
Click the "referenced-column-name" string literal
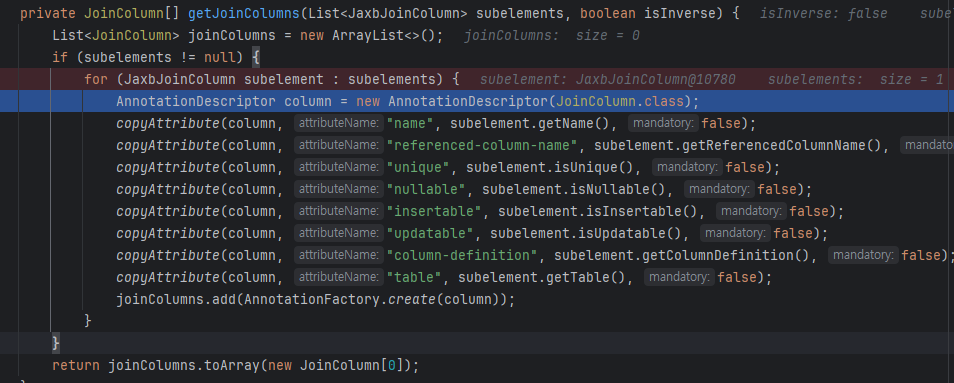(x=482, y=145)
